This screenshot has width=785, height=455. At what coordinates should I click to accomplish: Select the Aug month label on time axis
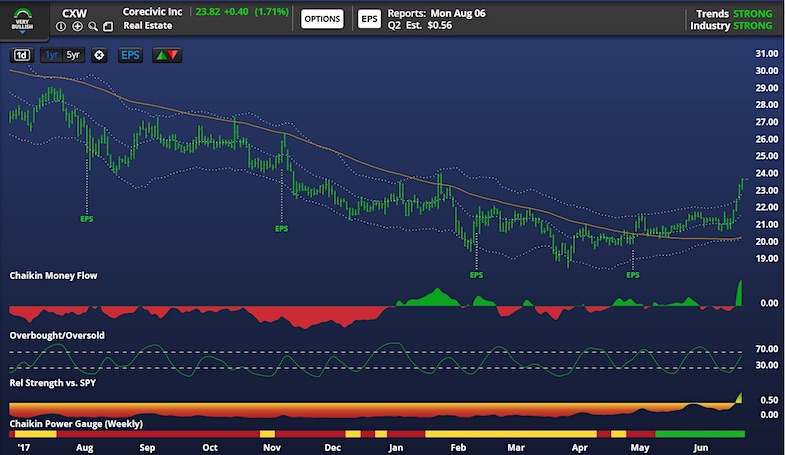click(85, 447)
